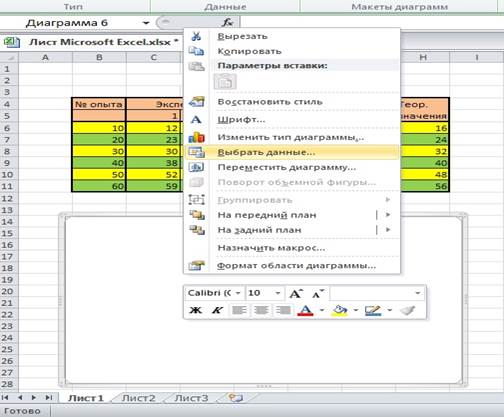Image resolution: width=504 pixels, height=417 pixels.
Task: Open shape outline color dropdown arrow
Action: click(390, 310)
